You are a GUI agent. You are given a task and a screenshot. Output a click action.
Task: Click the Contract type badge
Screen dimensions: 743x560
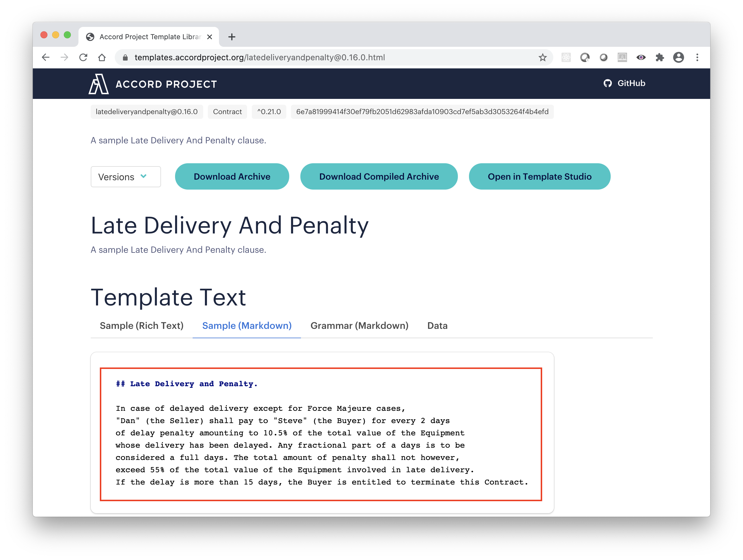(228, 112)
